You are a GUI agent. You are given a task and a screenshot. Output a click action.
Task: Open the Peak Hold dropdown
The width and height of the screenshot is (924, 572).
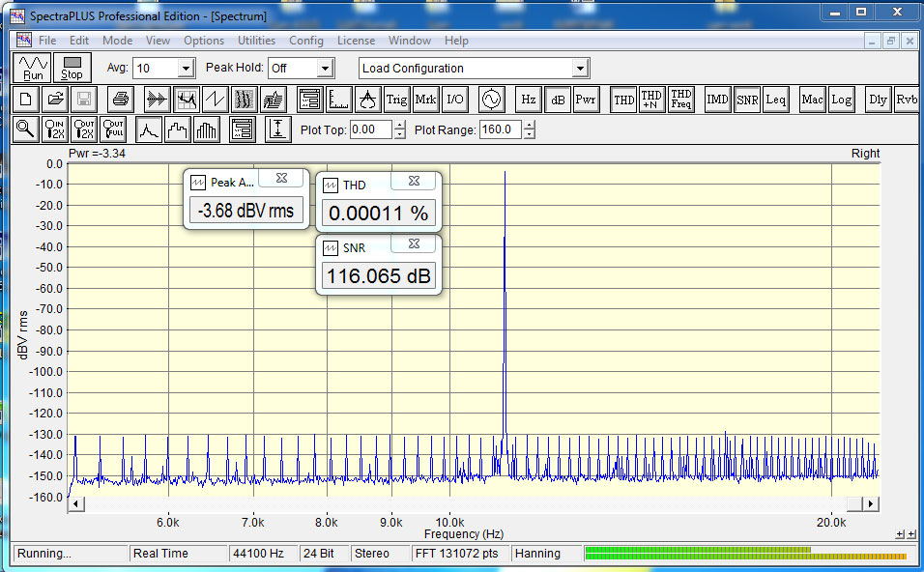tap(325, 69)
